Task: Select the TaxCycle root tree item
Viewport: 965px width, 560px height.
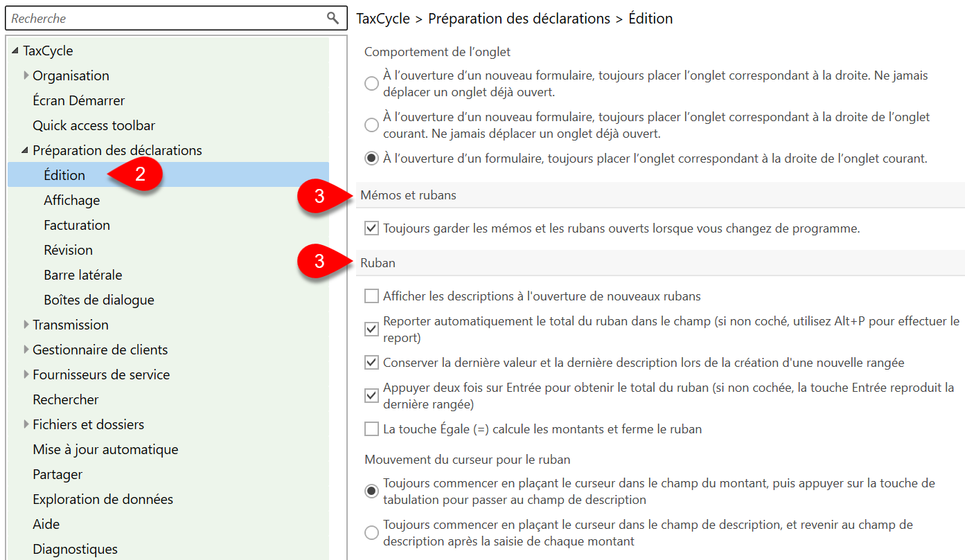Action: tap(48, 51)
